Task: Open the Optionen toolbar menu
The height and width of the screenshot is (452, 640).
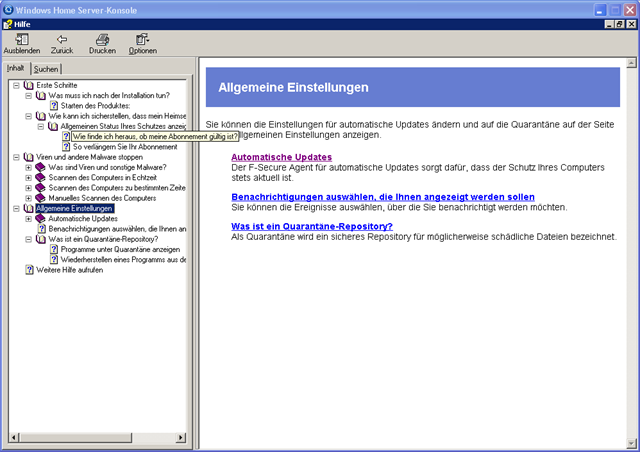Action: 142,39
